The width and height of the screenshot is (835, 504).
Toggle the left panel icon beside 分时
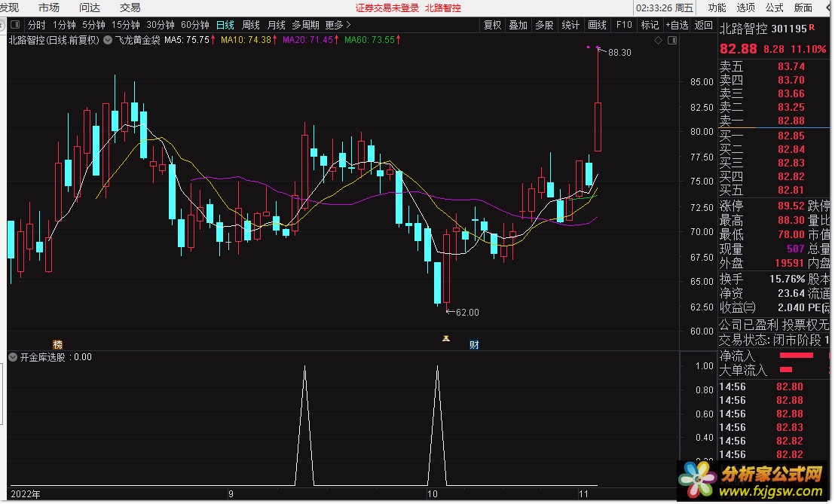pos(15,24)
